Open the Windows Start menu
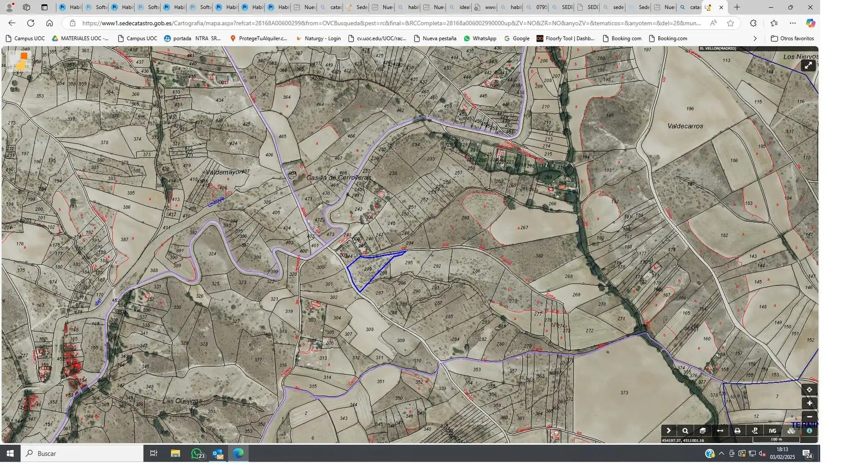The image size is (868, 467). click(x=10, y=453)
